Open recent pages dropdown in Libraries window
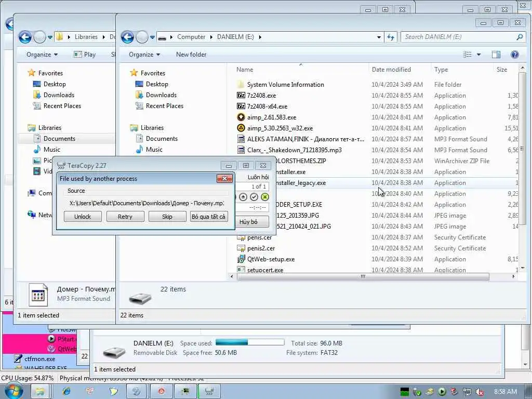The height and width of the screenshot is (399, 532). click(50, 37)
